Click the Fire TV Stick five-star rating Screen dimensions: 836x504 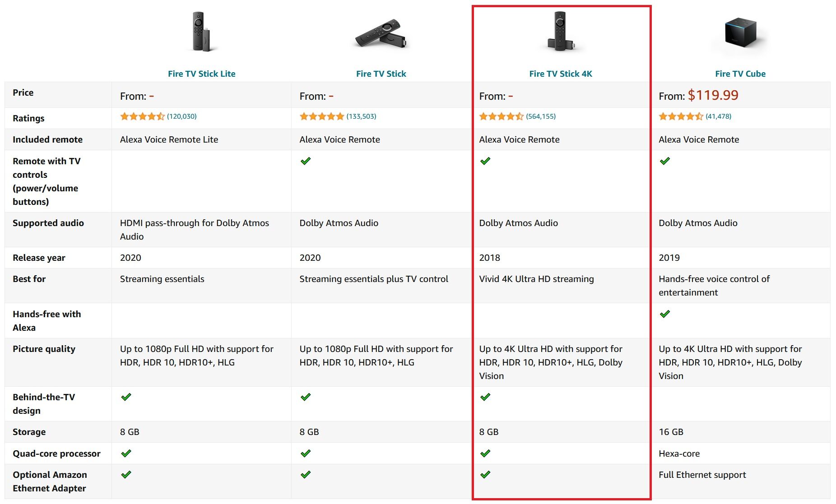pyautogui.click(x=321, y=116)
